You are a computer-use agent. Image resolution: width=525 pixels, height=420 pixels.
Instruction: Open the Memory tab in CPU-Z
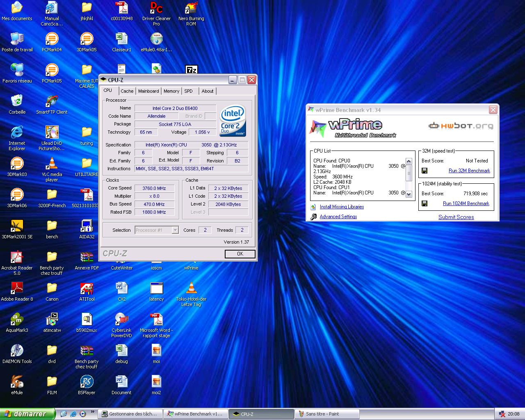(x=171, y=91)
